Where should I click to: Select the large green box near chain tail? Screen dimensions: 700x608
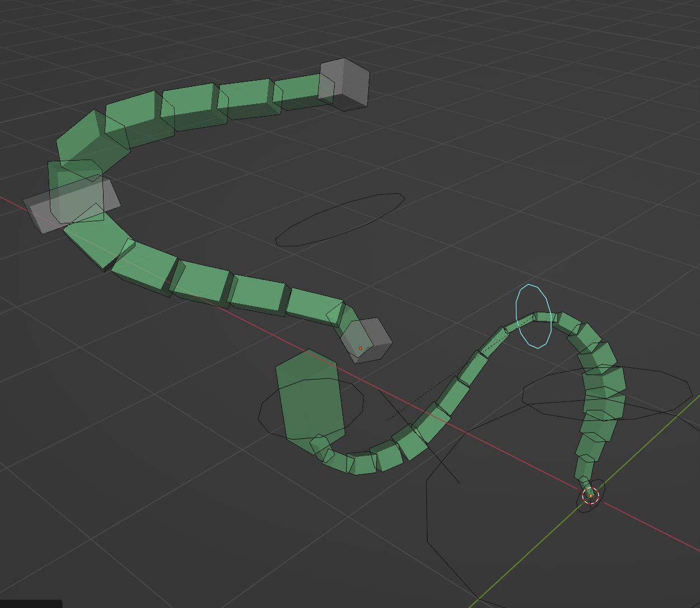(x=309, y=401)
